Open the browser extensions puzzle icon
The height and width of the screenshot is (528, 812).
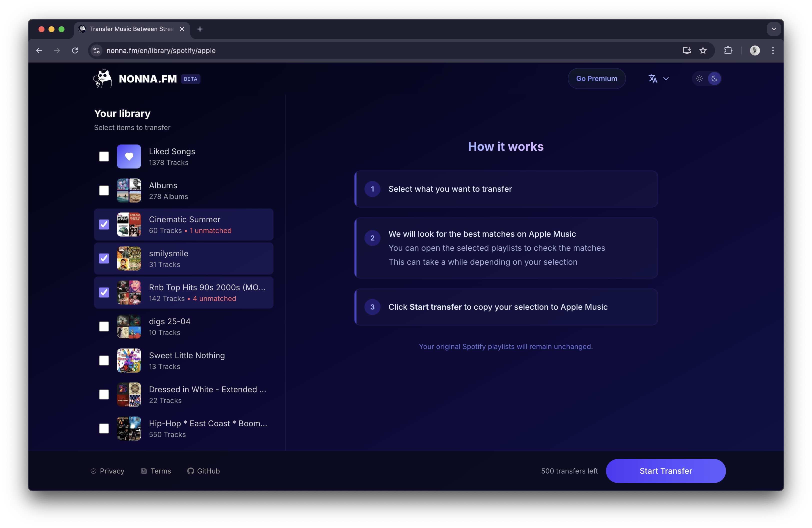coord(728,50)
